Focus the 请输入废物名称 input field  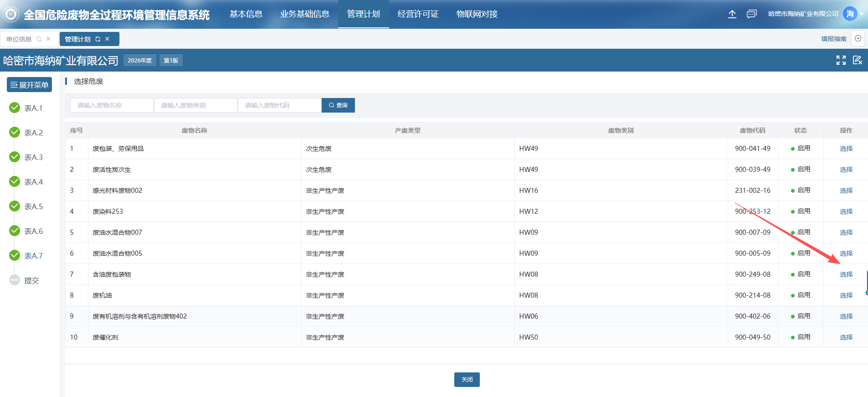(112, 105)
